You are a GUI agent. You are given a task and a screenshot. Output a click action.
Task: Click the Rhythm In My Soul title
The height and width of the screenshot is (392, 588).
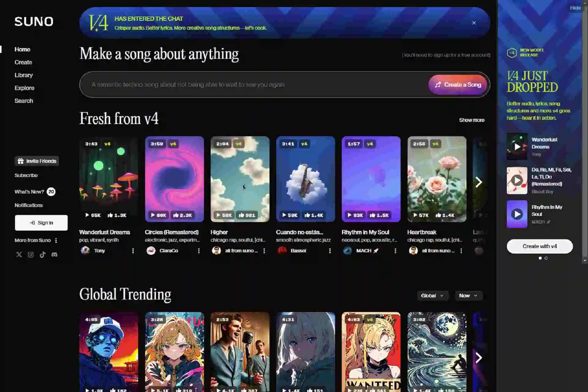click(x=365, y=232)
